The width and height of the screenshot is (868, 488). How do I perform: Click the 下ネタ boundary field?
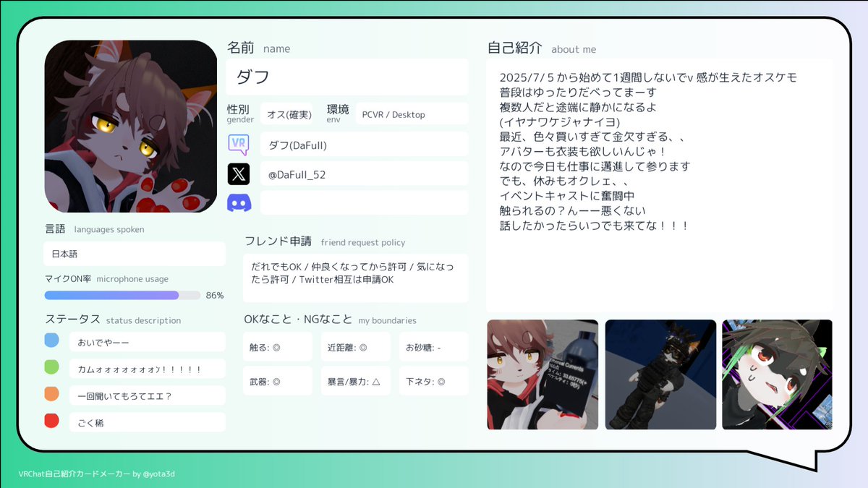pyautogui.click(x=433, y=380)
